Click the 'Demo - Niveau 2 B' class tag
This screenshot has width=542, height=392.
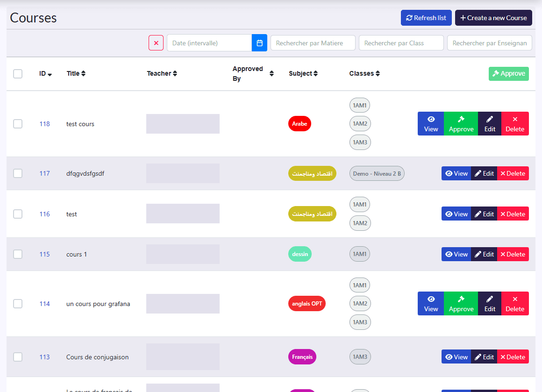coord(377,173)
